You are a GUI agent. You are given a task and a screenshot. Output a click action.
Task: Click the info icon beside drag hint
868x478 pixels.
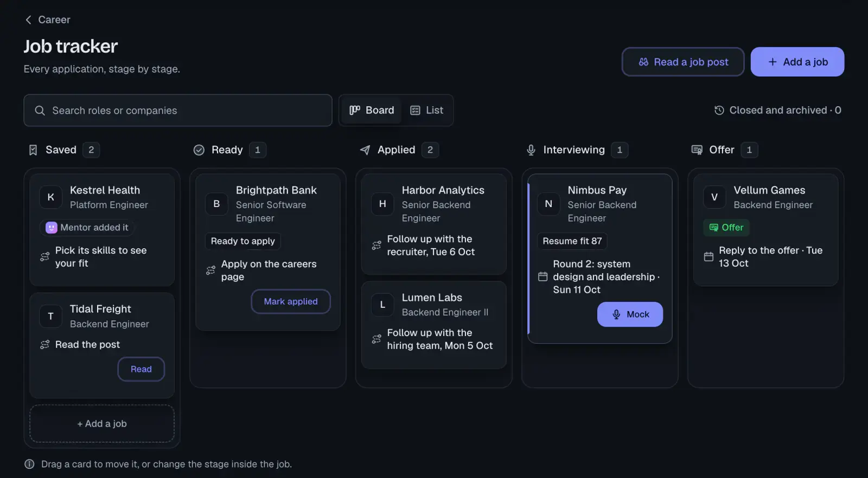[x=29, y=464]
